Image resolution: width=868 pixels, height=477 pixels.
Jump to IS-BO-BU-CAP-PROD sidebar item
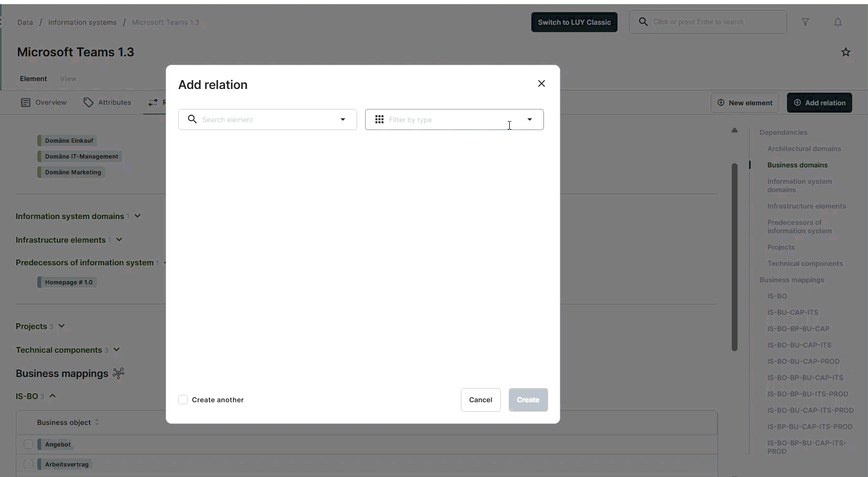pyautogui.click(x=803, y=361)
